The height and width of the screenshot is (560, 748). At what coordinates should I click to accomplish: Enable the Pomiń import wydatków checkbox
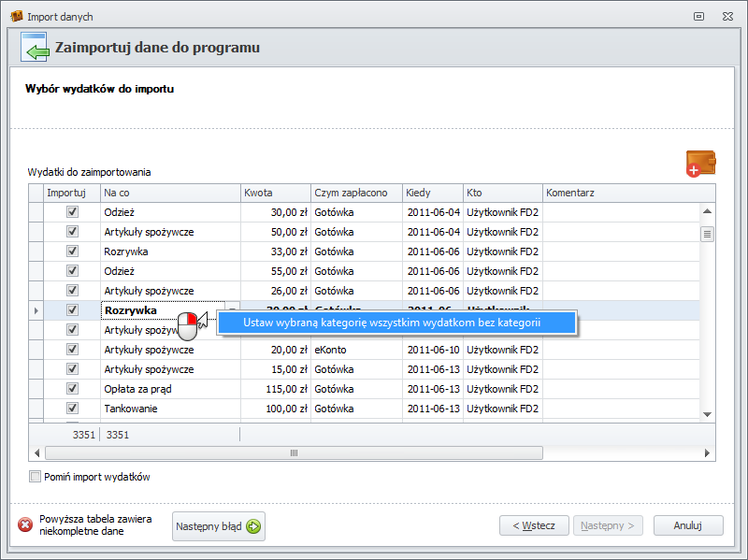[x=36, y=477]
